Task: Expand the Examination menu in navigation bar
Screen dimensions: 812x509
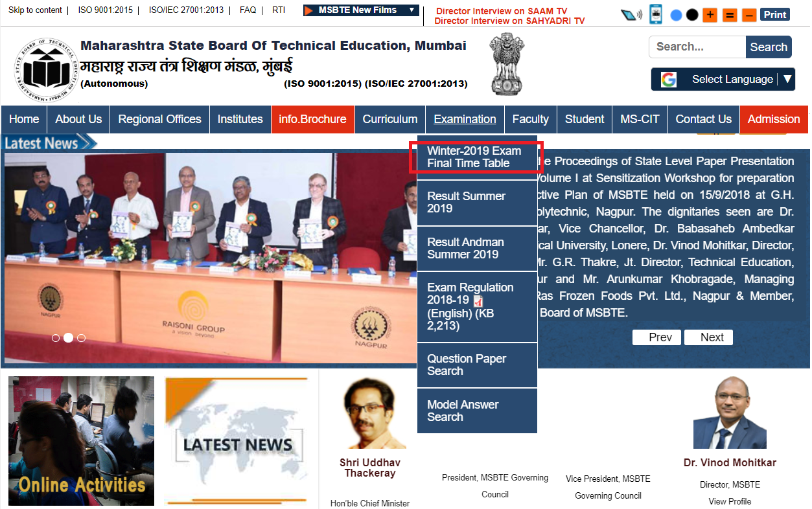Action: click(x=465, y=119)
